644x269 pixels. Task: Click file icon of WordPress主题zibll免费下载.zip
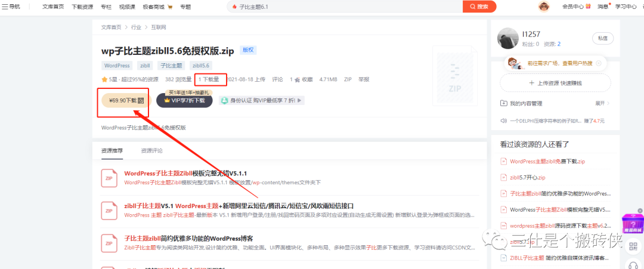(x=503, y=162)
